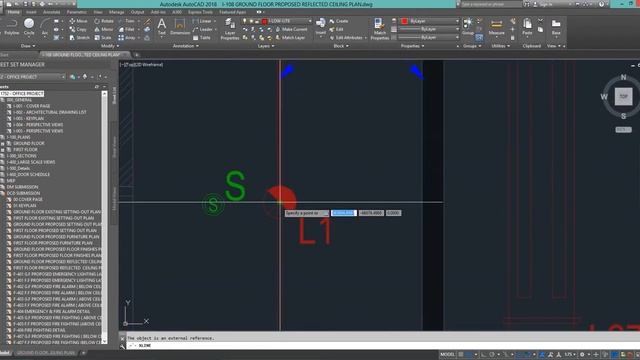This screenshot has height=360, width=640.
Task: Click Edit Attributes button
Action: click(348, 38)
